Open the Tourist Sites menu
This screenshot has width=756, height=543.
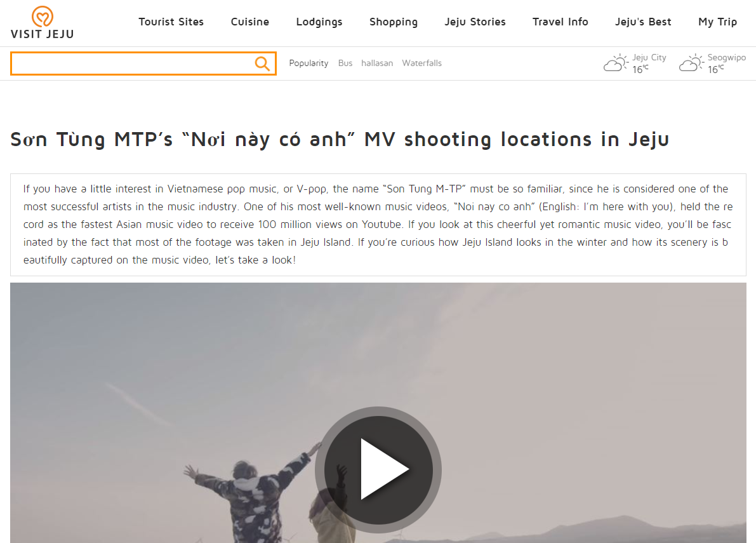[171, 22]
